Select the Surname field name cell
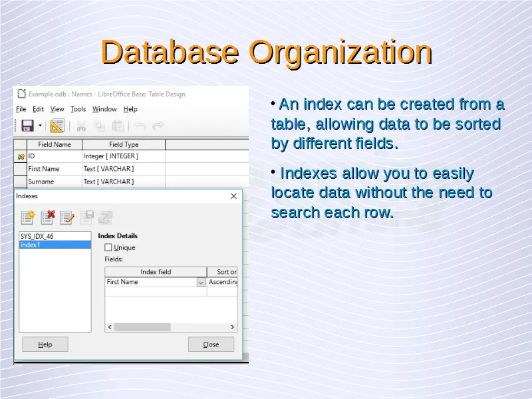 [x=54, y=182]
